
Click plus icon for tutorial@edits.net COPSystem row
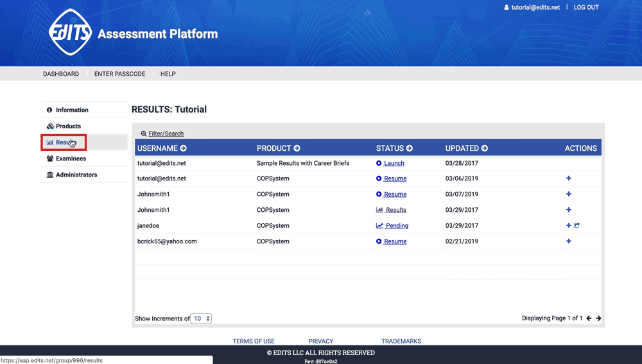(568, 178)
